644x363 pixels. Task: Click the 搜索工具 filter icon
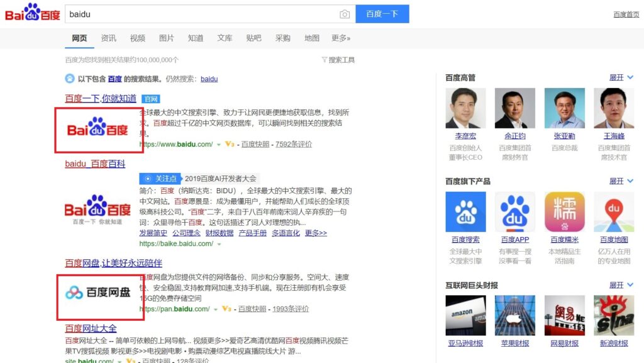click(325, 60)
